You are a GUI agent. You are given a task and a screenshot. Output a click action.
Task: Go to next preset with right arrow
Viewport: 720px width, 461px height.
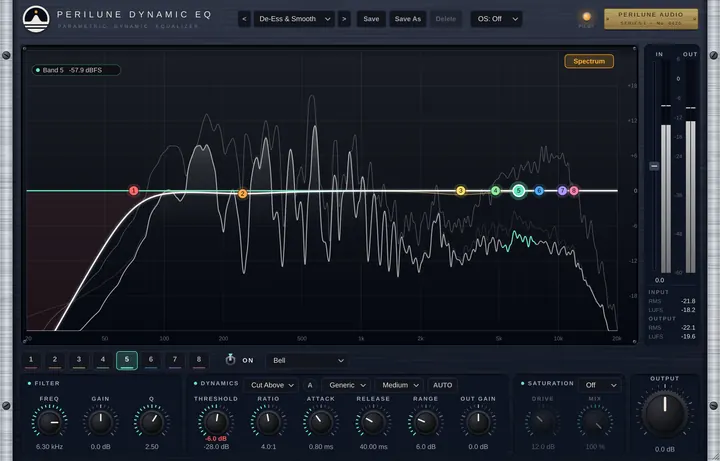(344, 19)
